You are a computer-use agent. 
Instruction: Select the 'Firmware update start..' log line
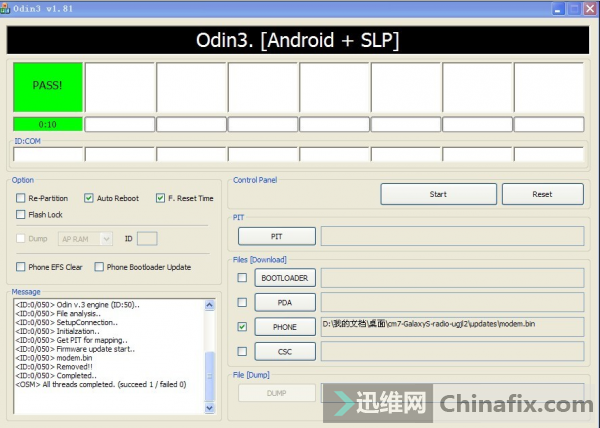coord(75,349)
